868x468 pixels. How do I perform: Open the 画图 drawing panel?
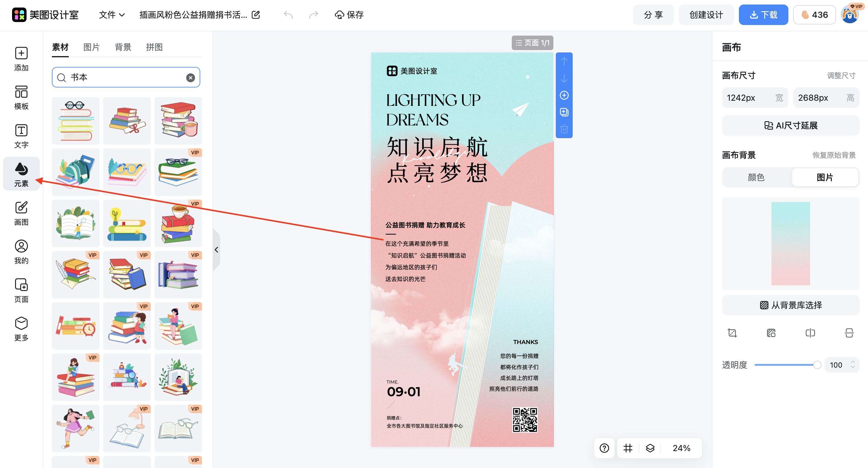(x=21, y=213)
